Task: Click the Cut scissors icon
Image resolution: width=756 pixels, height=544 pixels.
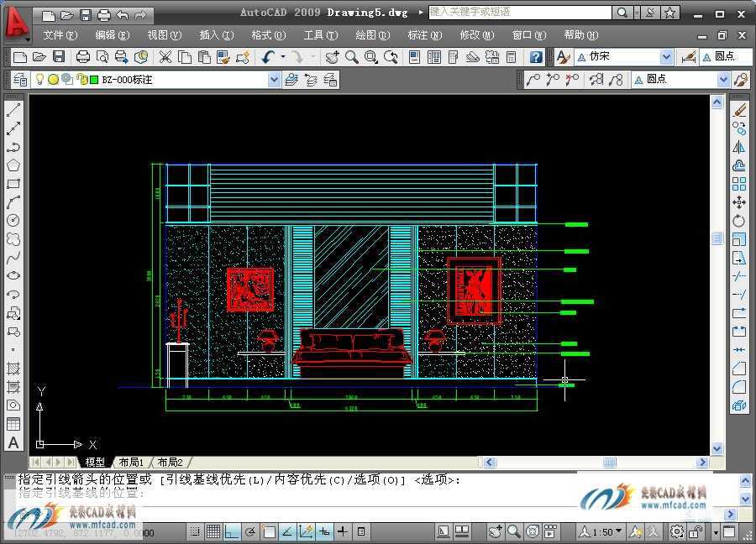Action: tap(165, 57)
